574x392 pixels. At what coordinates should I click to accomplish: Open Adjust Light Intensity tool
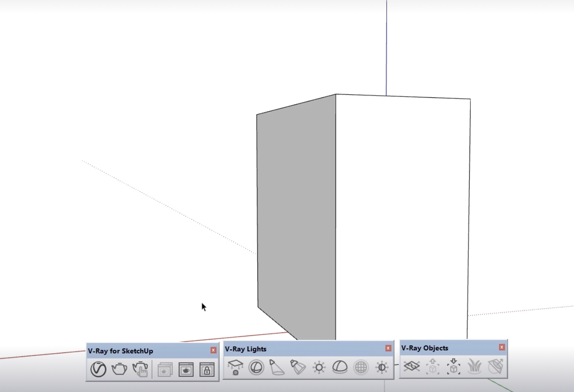click(382, 367)
